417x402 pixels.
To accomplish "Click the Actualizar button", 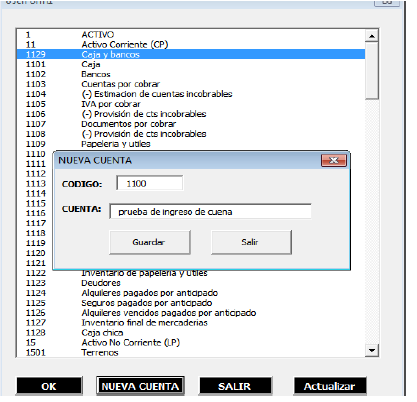I will click(x=330, y=386).
